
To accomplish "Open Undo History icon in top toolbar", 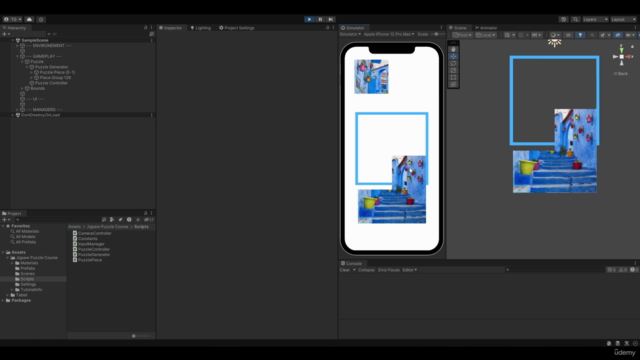I will tap(563, 19).
